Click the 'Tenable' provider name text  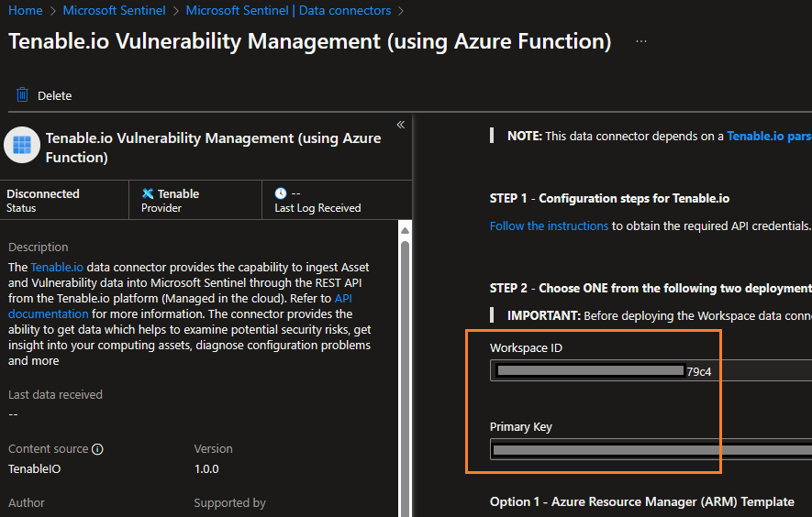click(x=178, y=193)
